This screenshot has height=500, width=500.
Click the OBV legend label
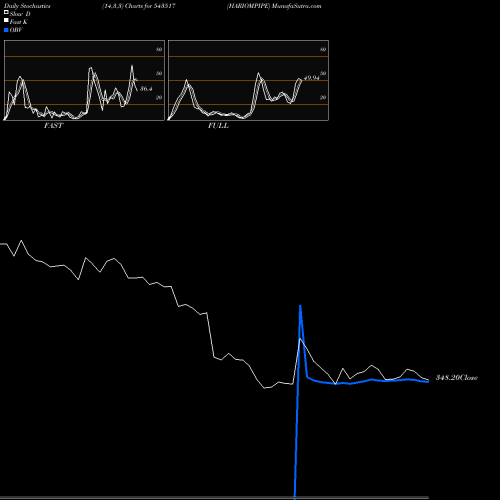click(16, 30)
